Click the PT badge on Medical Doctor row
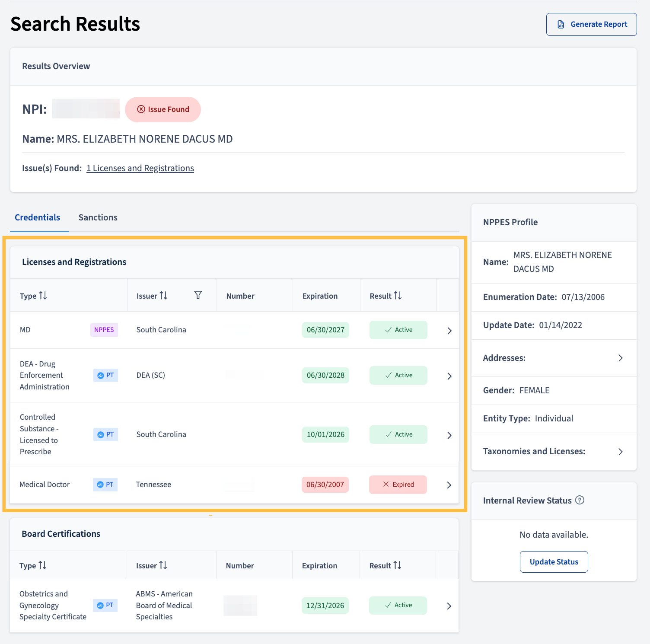The image size is (650, 644). [105, 485]
